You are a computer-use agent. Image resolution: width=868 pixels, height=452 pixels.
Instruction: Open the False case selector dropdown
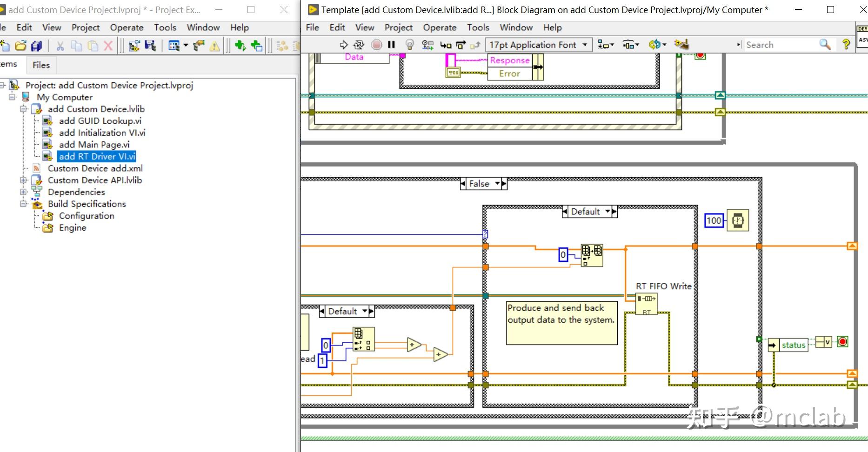[497, 184]
